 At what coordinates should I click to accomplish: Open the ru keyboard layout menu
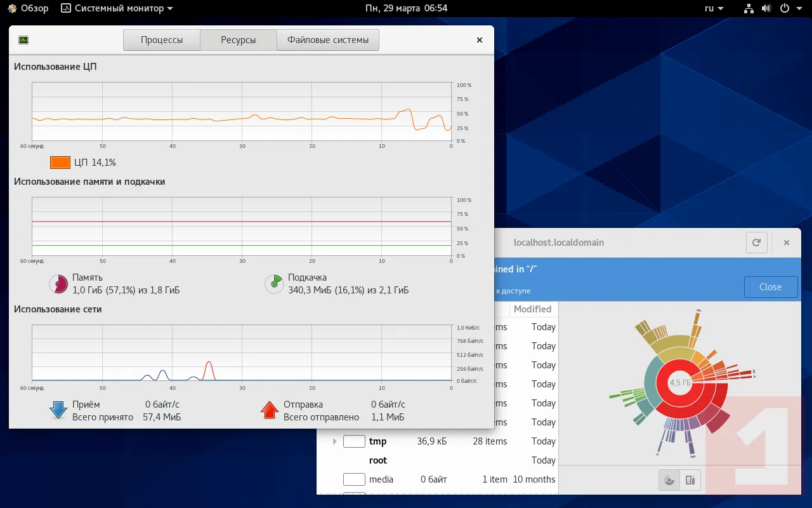click(x=714, y=8)
